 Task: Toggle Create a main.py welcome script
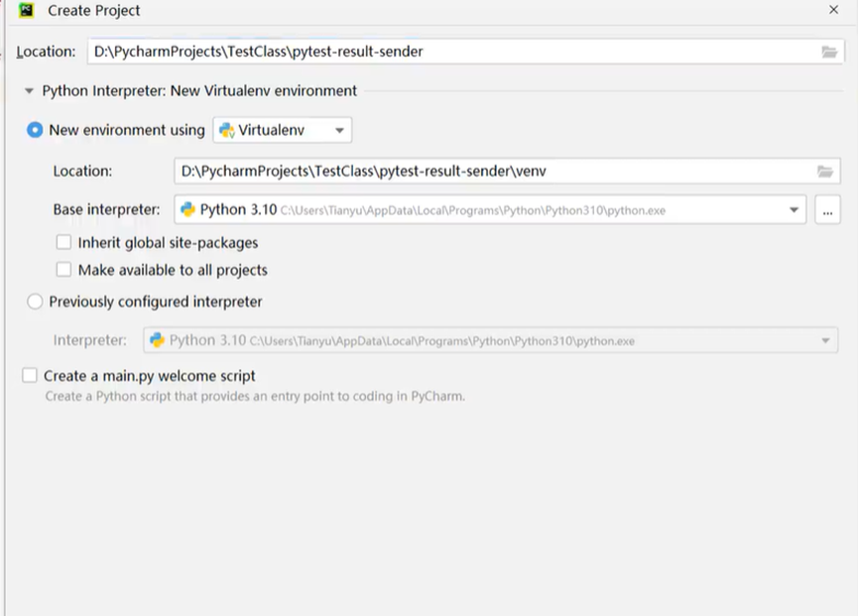click(x=30, y=375)
